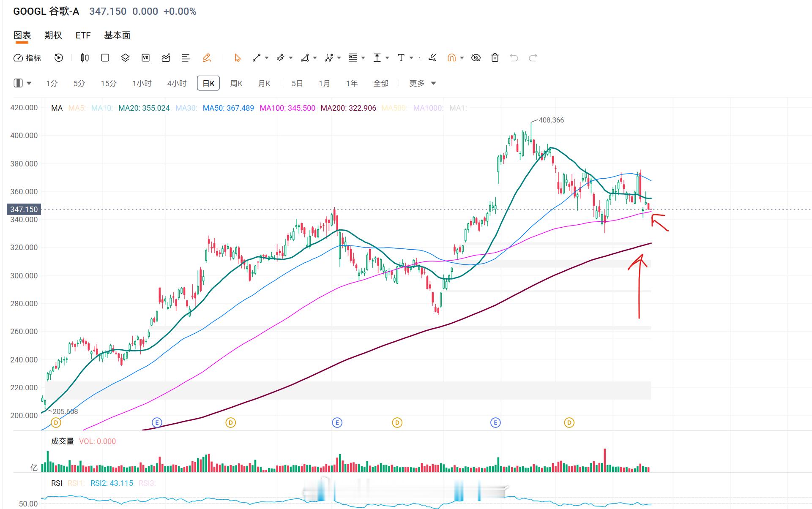This screenshot has width=812, height=509.
Task: Select the T text annotation tool
Action: point(401,58)
